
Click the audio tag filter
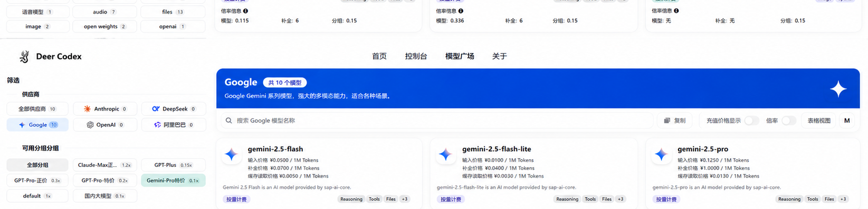click(x=105, y=12)
